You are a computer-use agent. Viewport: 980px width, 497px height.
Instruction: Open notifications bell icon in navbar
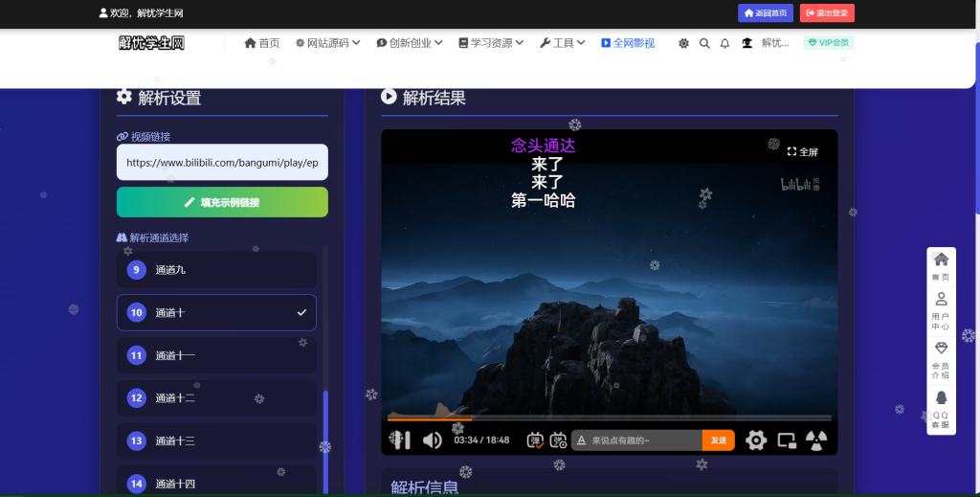pyautogui.click(x=725, y=43)
